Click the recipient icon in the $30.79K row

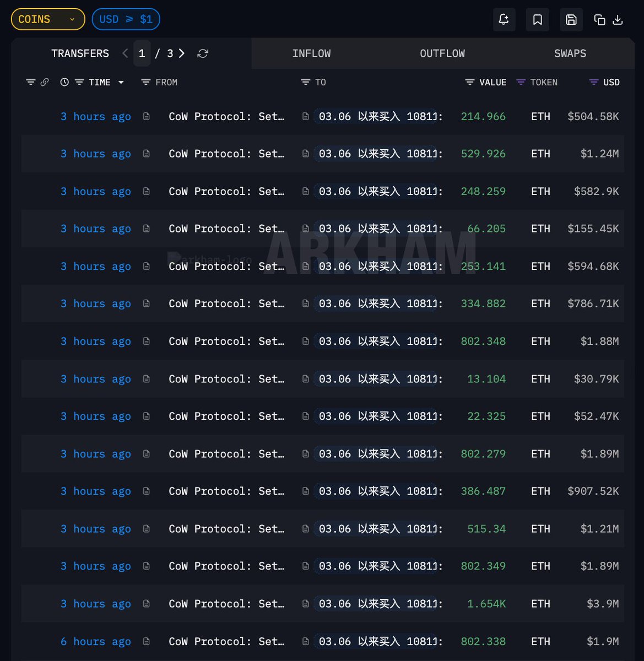(x=306, y=379)
